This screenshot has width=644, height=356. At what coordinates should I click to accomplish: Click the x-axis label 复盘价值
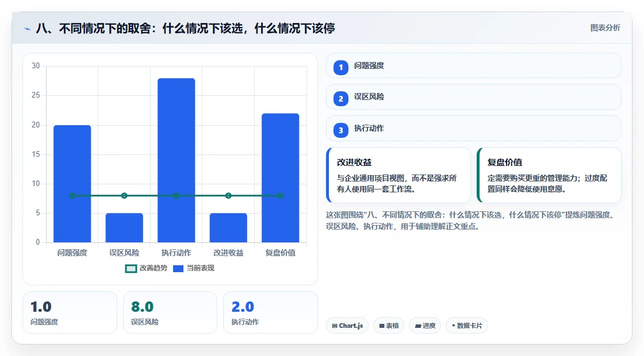click(x=281, y=253)
